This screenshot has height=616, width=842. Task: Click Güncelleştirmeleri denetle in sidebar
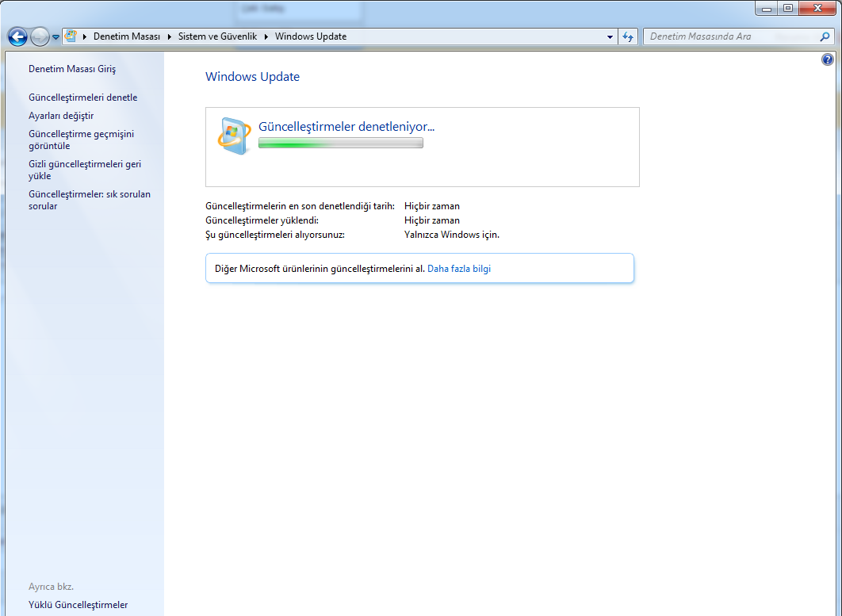pos(82,98)
